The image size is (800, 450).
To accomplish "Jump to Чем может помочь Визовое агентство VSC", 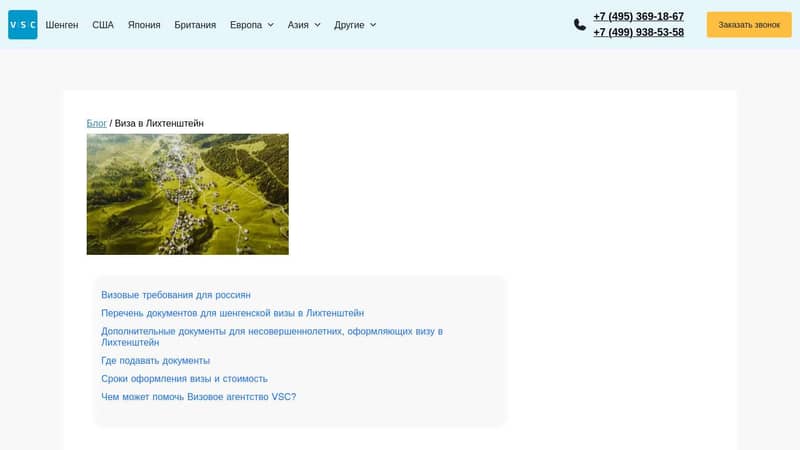I will (x=198, y=397).
